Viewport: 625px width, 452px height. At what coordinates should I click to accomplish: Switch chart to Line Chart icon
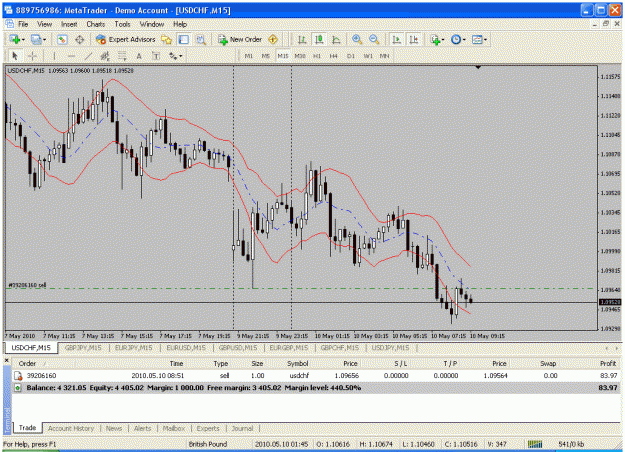click(x=336, y=39)
